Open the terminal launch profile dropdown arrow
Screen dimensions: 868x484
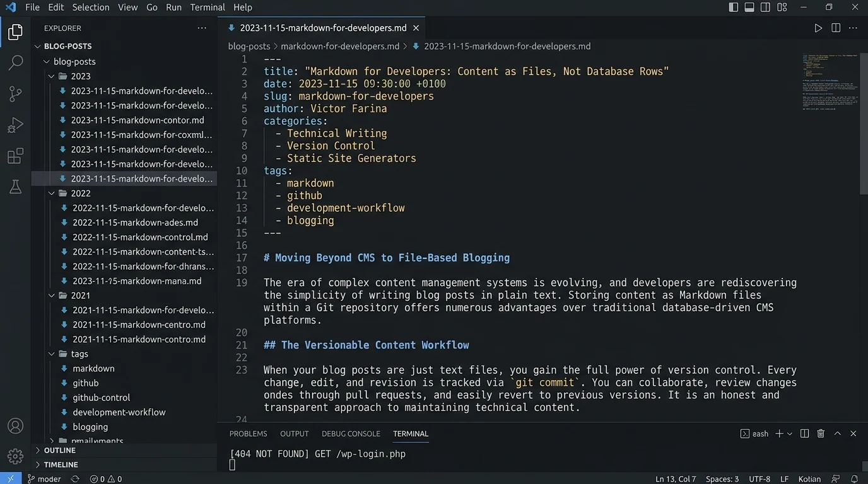click(x=790, y=434)
